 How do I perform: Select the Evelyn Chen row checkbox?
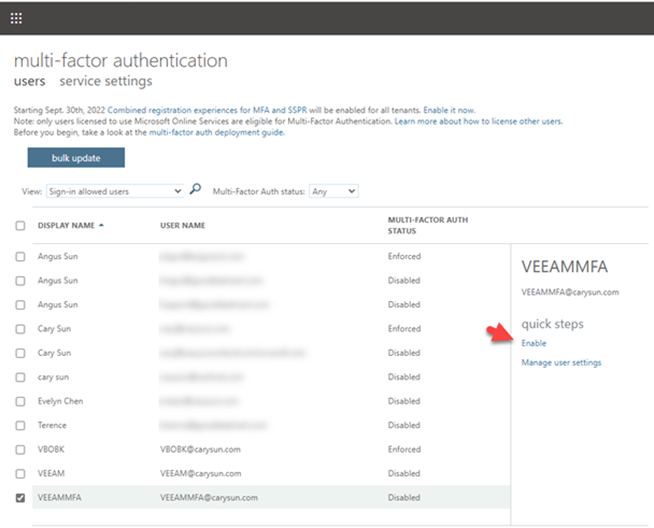point(21,401)
